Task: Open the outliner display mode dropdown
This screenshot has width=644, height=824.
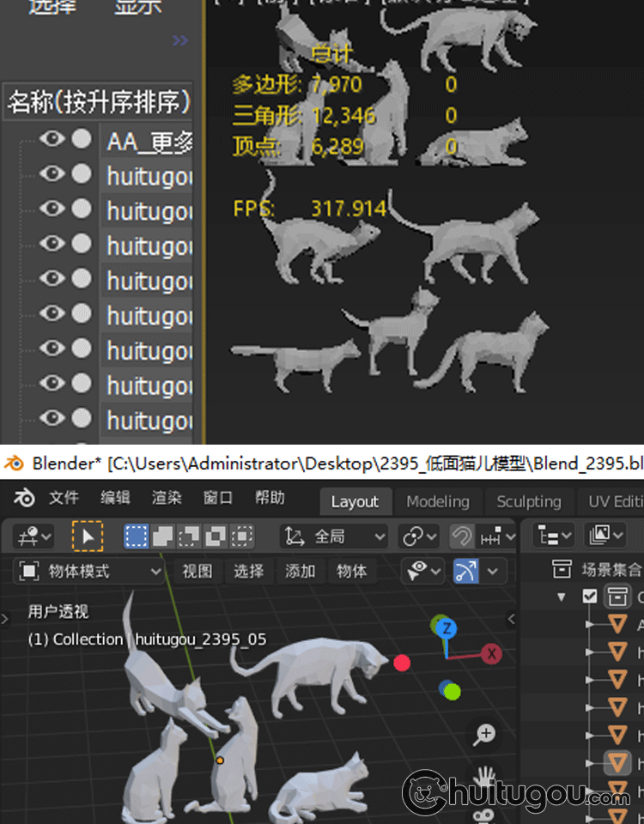Action: 606,536
